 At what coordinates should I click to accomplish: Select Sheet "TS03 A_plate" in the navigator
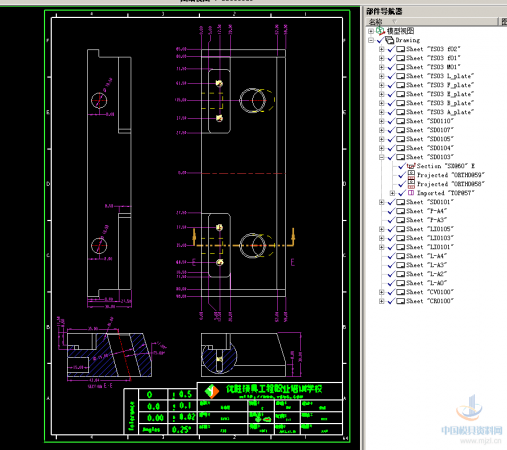click(440, 112)
